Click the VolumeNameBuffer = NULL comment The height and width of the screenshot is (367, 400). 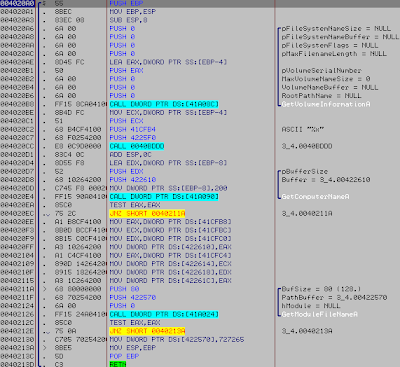pyautogui.click(x=330, y=87)
